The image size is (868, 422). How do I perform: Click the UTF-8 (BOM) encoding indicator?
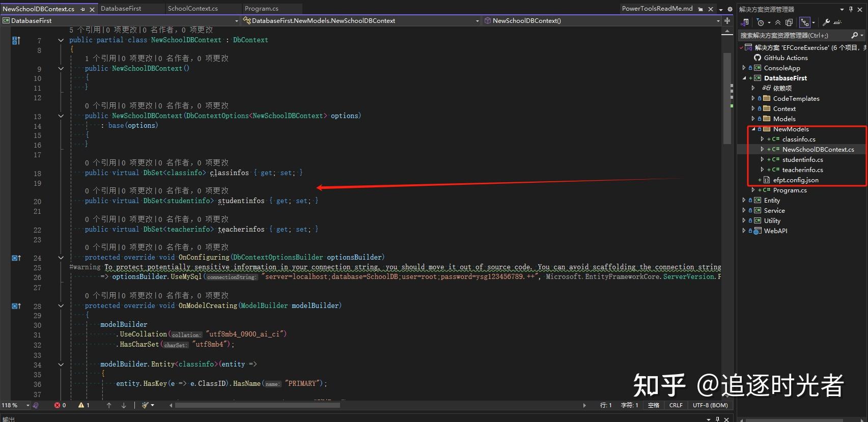point(710,406)
